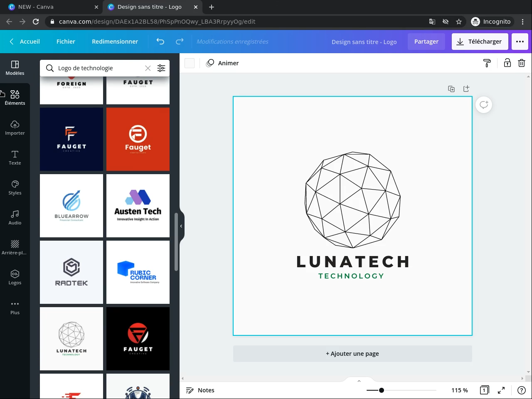Viewport: 532px width, 399px height.
Task: Open a new browser tab
Action: point(212,7)
